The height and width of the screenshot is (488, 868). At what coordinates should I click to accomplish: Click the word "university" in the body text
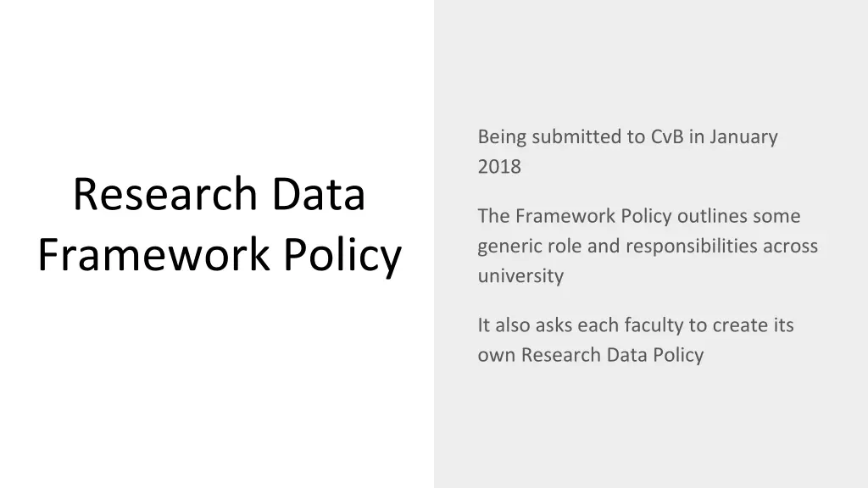pos(520,276)
